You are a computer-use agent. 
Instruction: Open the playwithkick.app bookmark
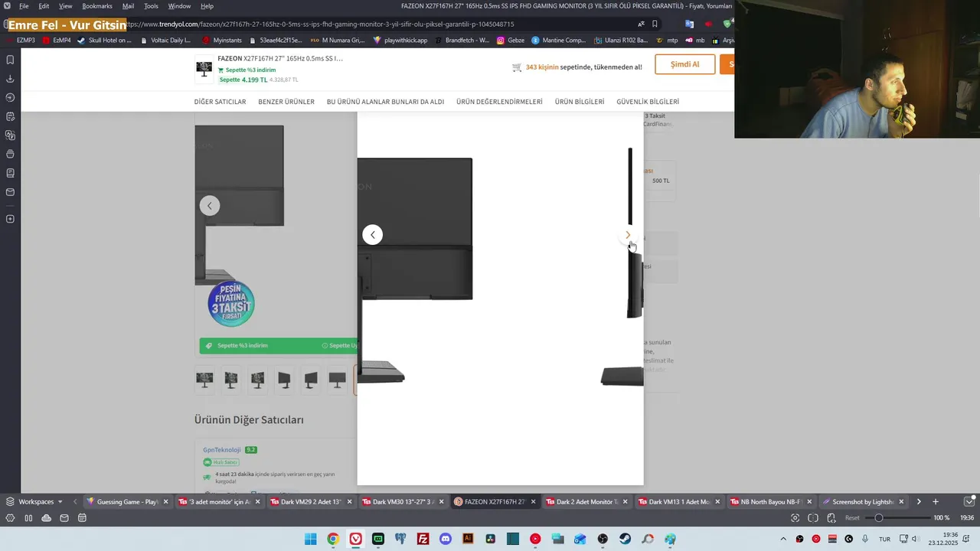point(400,40)
